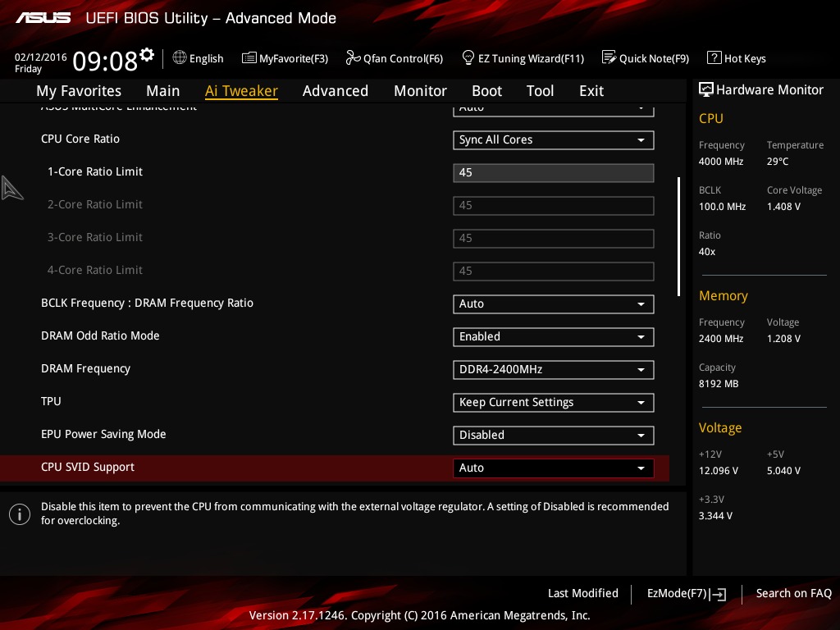Click the ASUS logo
Viewport: 840px width, 630px height.
(43, 18)
